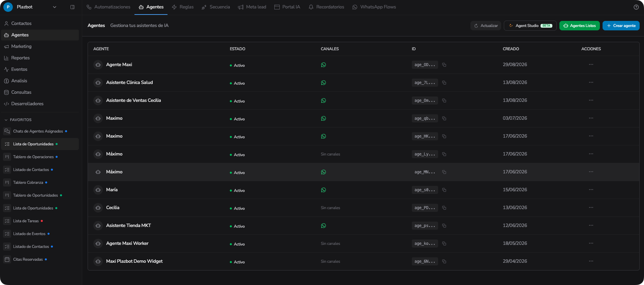
Task: Collapse the FAVORITOS section
Action: (x=18, y=120)
